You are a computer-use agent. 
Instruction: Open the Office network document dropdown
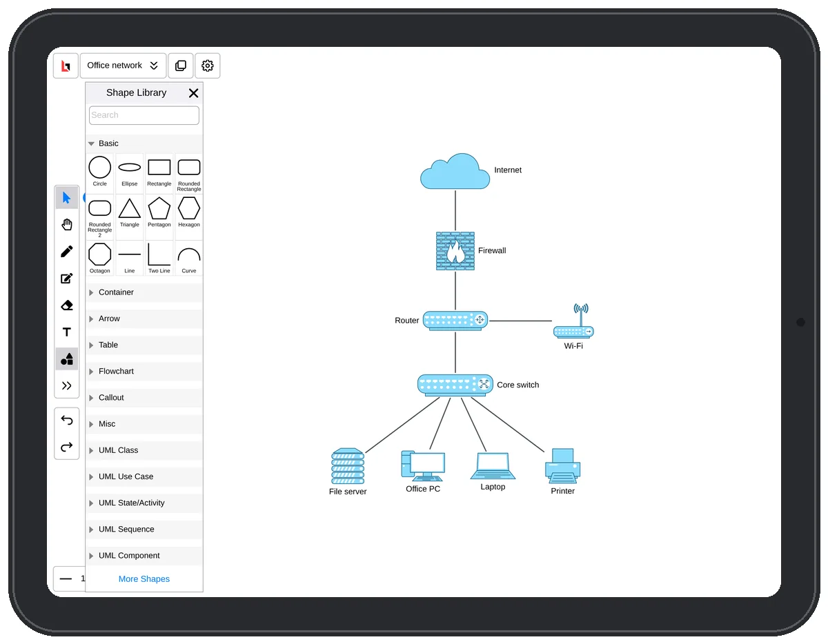tap(123, 66)
